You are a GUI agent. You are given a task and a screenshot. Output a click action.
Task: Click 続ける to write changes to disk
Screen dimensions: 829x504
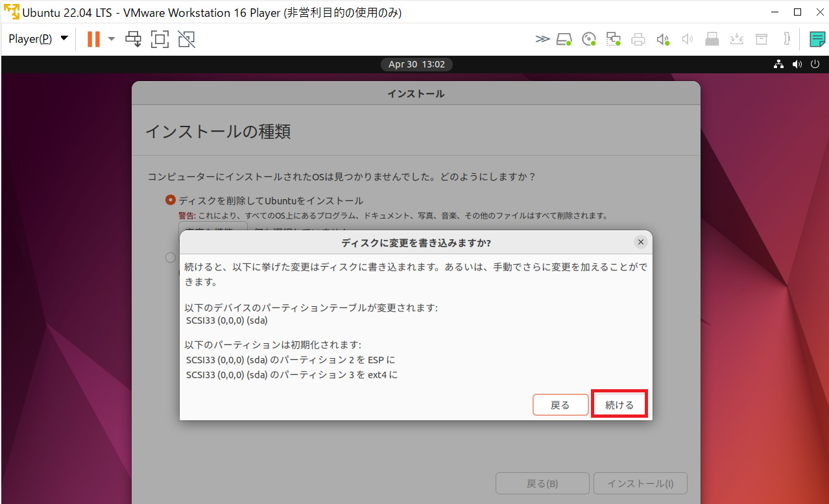point(619,405)
